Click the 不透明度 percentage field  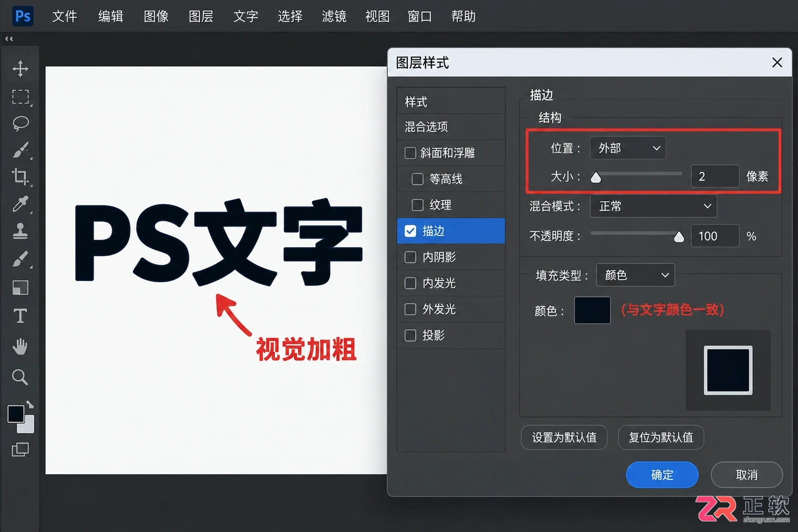715,236
